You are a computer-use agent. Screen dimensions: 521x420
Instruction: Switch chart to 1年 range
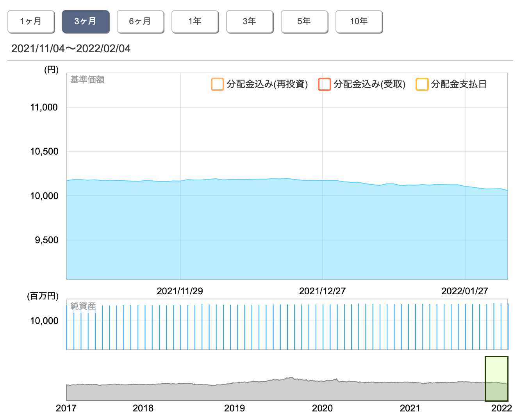pyautogui.click(x=195, y=21)
